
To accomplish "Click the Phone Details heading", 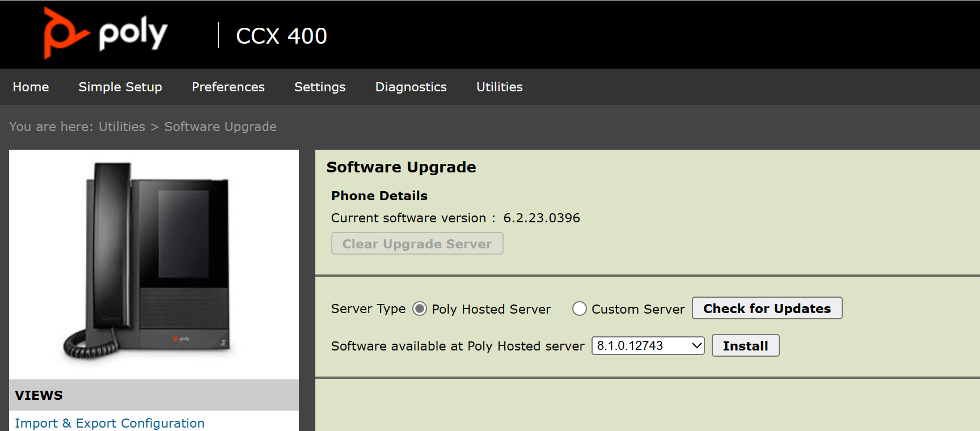I will click(x=379, y=196).
